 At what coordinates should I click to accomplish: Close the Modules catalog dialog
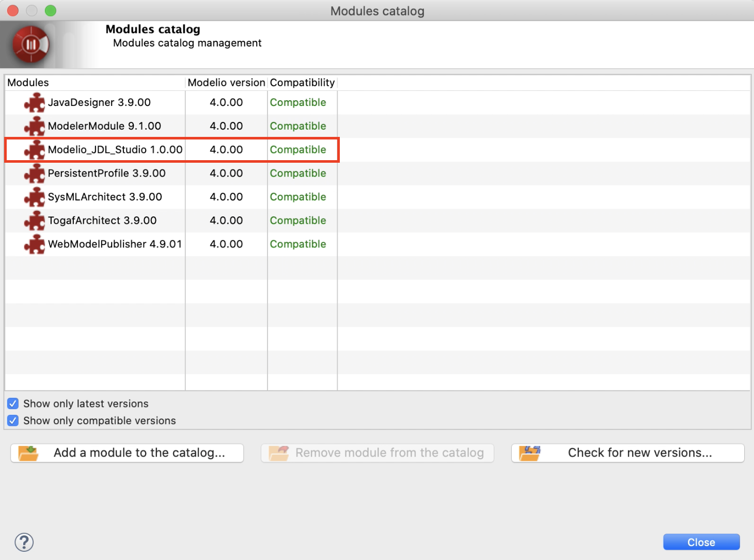[701, 542]
